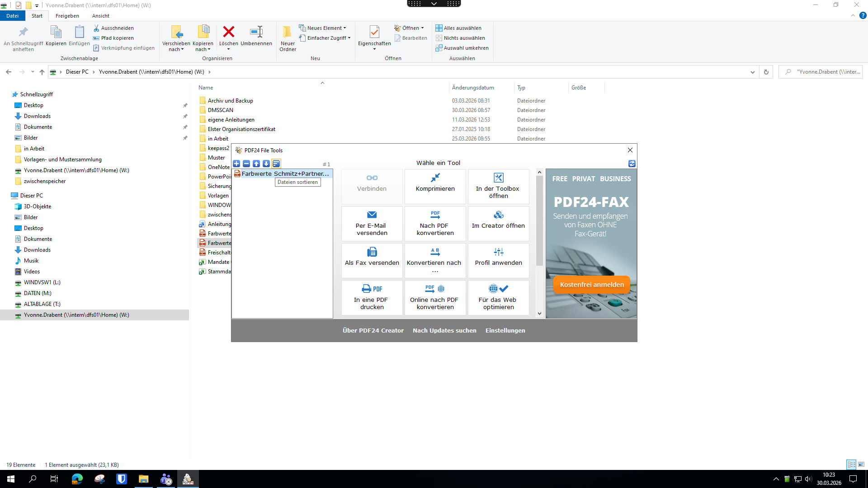
Task: Click the refresh icon in PDF24 dialog
Action: pyautogui.click(x=632, y=164)
